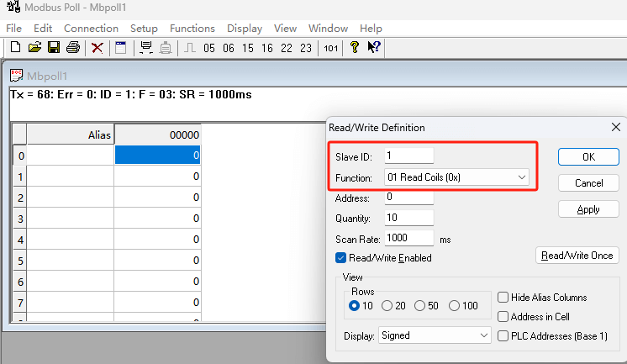Open the Connection menu
The height and width of the screenshot is (364, 627).
click(91, 28)
